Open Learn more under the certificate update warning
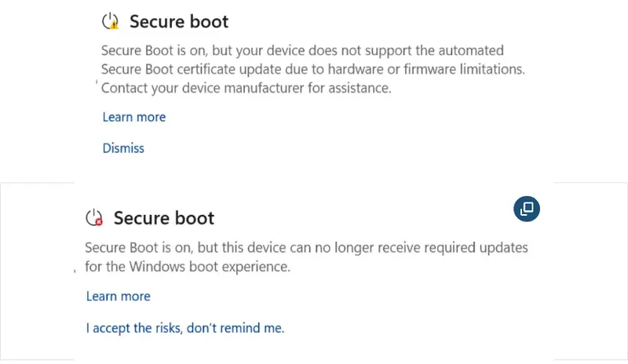 (134, 117)
